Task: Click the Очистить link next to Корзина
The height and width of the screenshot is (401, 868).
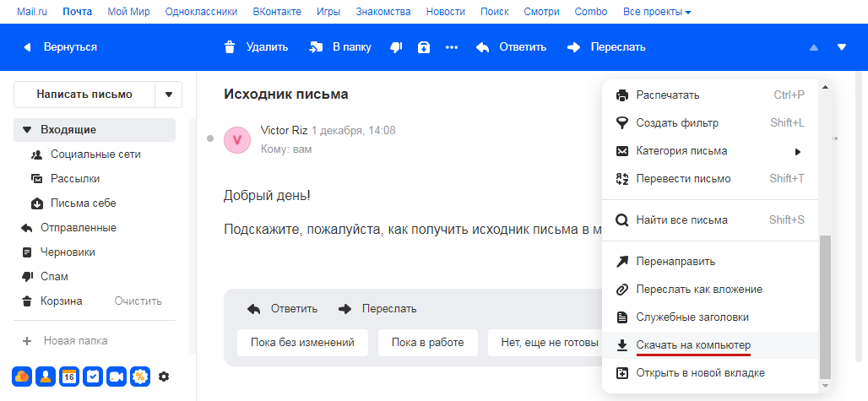Action: (x=138, y=301)
